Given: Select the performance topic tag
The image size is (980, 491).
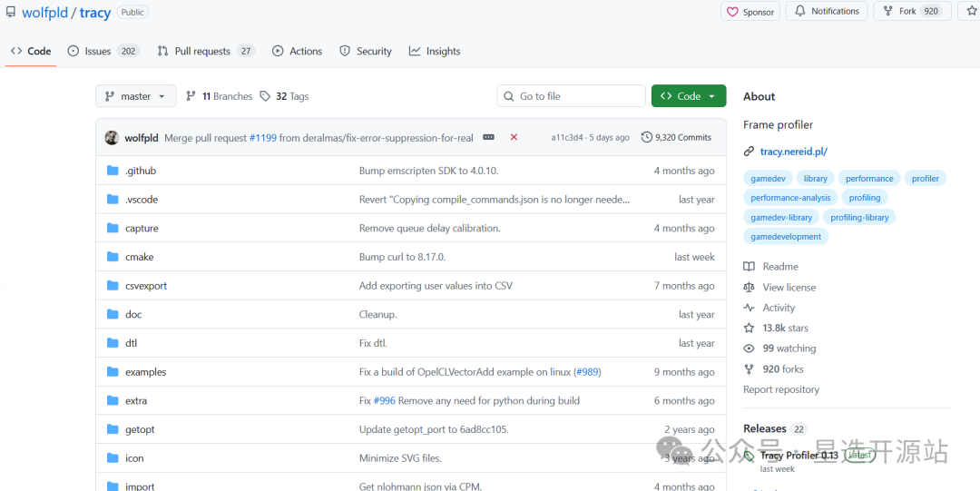Looking at the screenshot, I should (869, 178).
